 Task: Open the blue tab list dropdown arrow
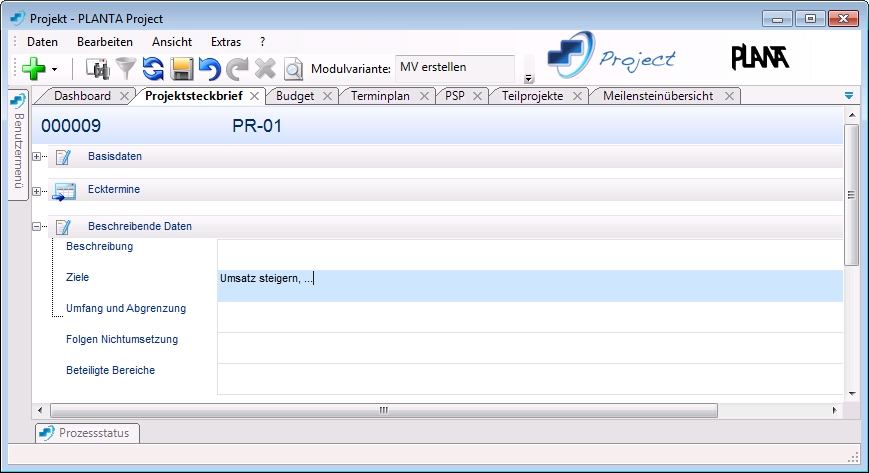(x=848, y=96)
